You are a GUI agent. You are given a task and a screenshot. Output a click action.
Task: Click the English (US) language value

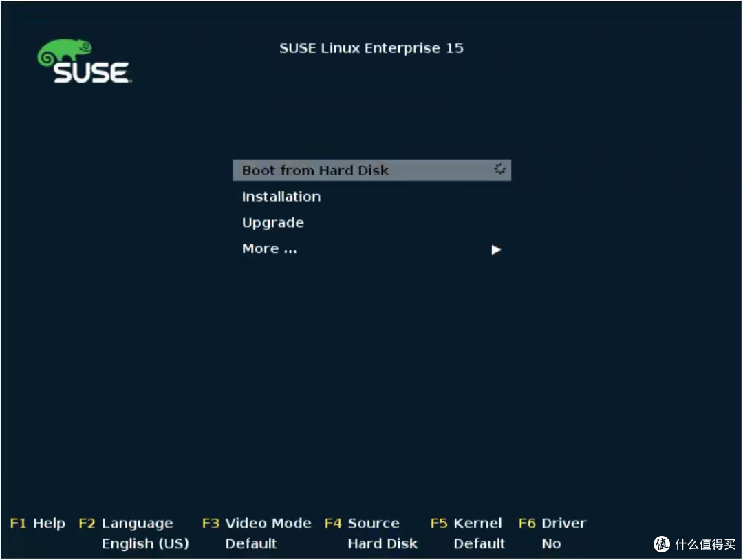[145, 544]
